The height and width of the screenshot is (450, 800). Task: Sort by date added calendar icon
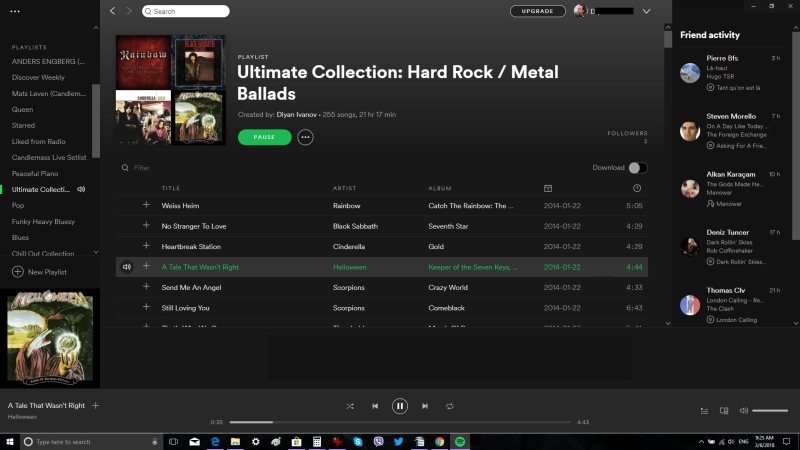548,188
